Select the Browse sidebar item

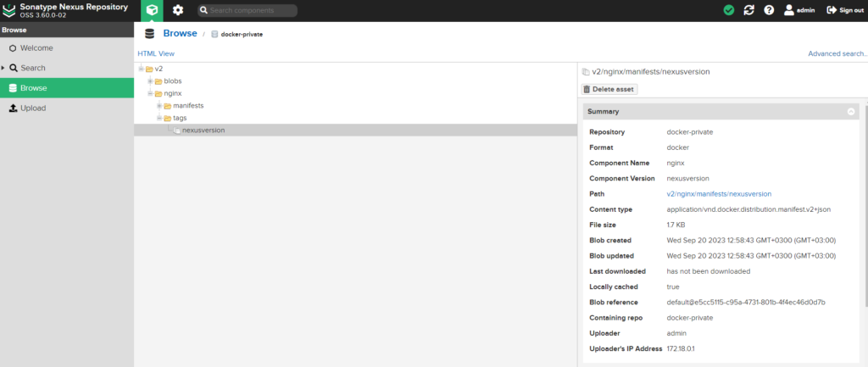[33, 88]
